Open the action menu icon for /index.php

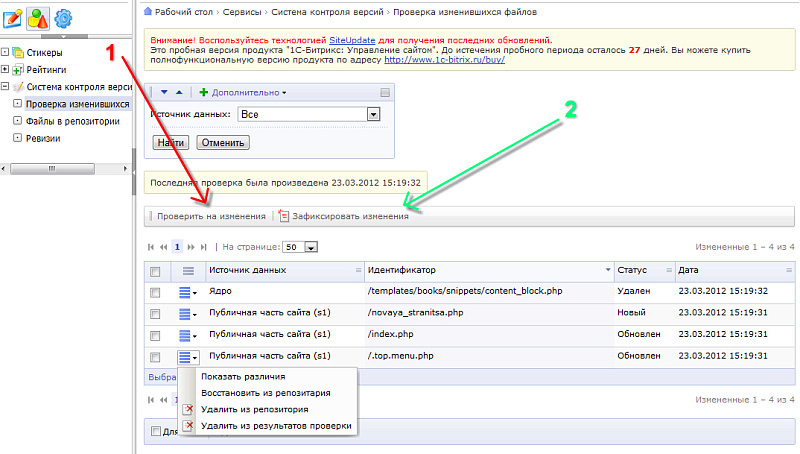[x=185, y=334]
